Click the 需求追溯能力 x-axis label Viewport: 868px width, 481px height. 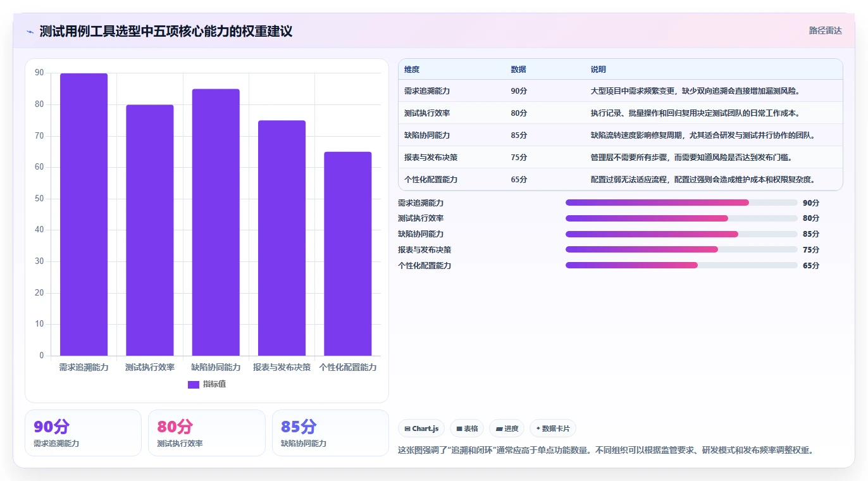pyautogui.click(x=84, y=367)
